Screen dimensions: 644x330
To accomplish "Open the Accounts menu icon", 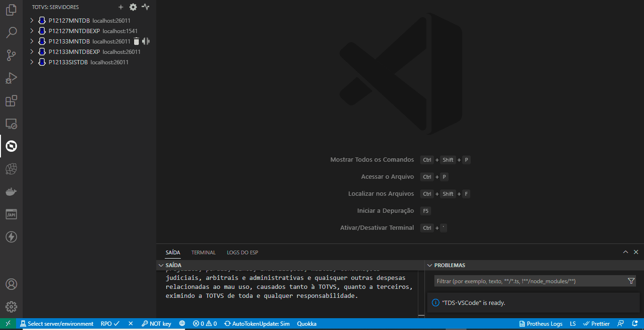I will [x=11, y=284].
